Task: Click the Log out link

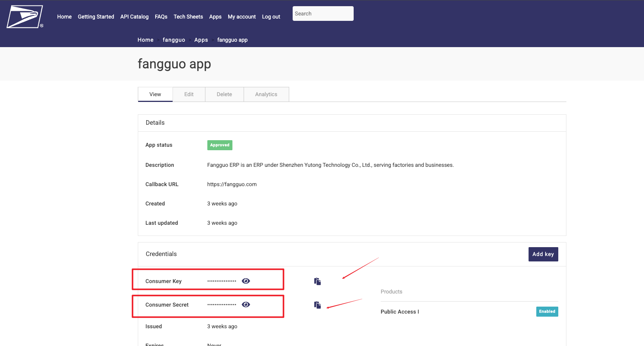Action: click(x=271, y=17)
